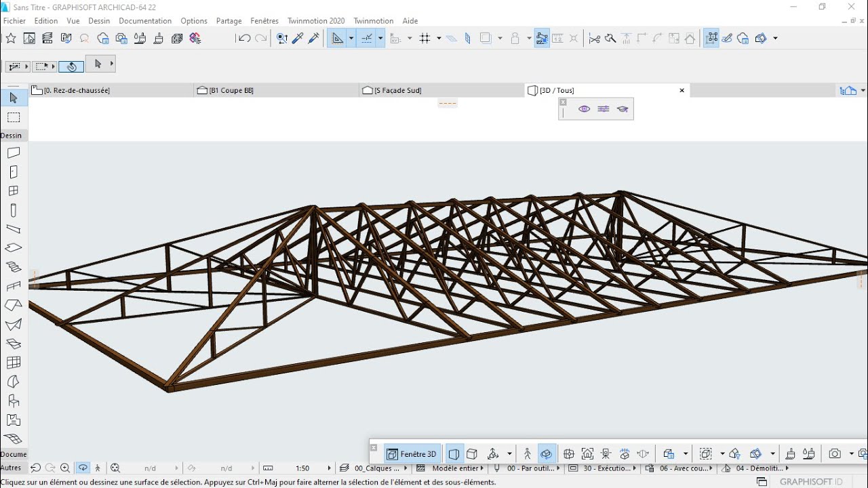
Task: Click the GRAPHISOFT ID link
Action: pyautogui.click(x=811, y=482)
